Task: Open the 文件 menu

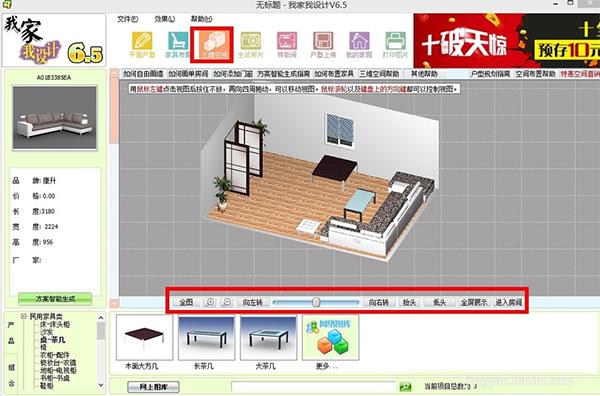Action: click(x=127, y=19)
